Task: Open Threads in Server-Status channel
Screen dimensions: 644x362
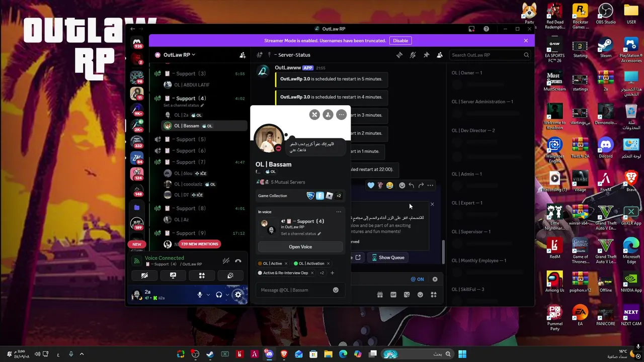Action: point(399,55)
